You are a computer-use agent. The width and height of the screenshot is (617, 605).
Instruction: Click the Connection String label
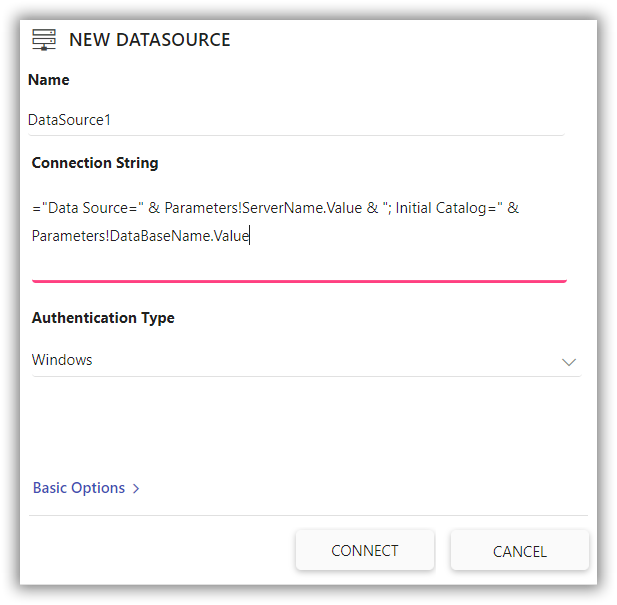coord(95,163)
